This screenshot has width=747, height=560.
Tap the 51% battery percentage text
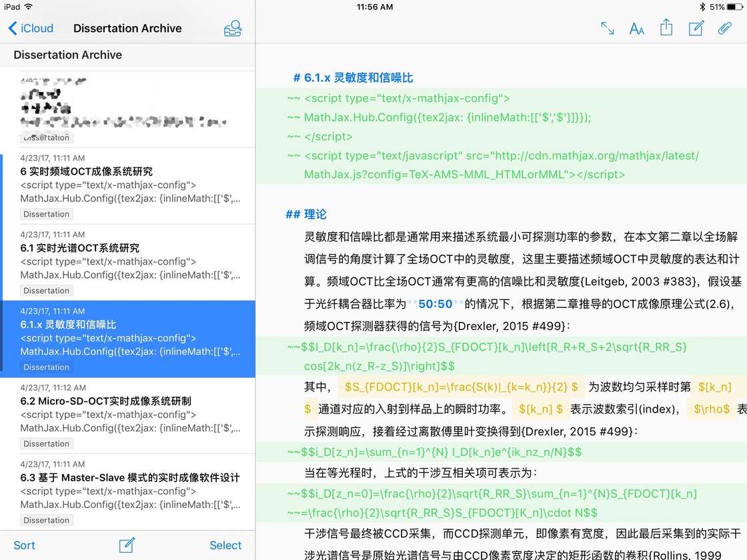click(717, 7)
